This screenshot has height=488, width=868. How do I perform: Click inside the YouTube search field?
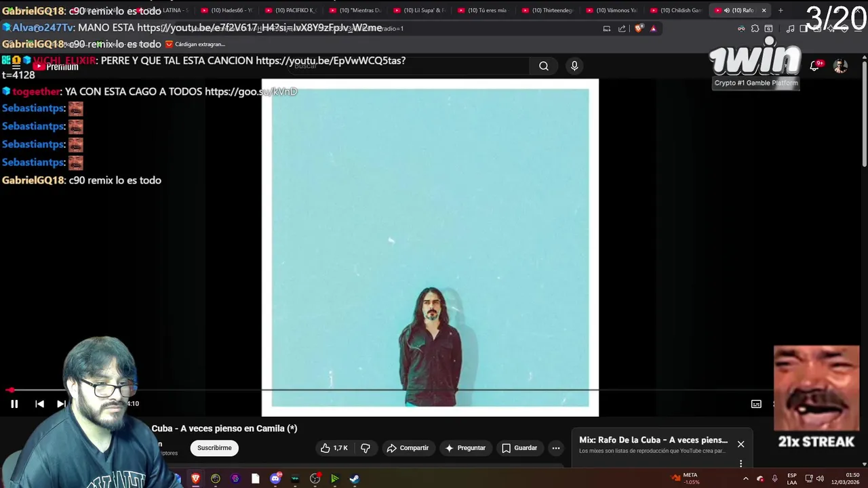410,66
